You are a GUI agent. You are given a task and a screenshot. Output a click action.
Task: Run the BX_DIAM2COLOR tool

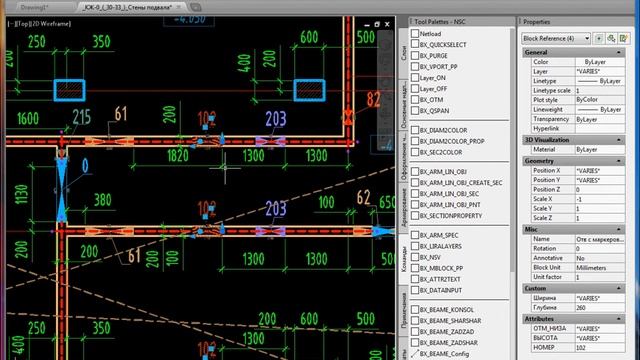coord(439,130)
